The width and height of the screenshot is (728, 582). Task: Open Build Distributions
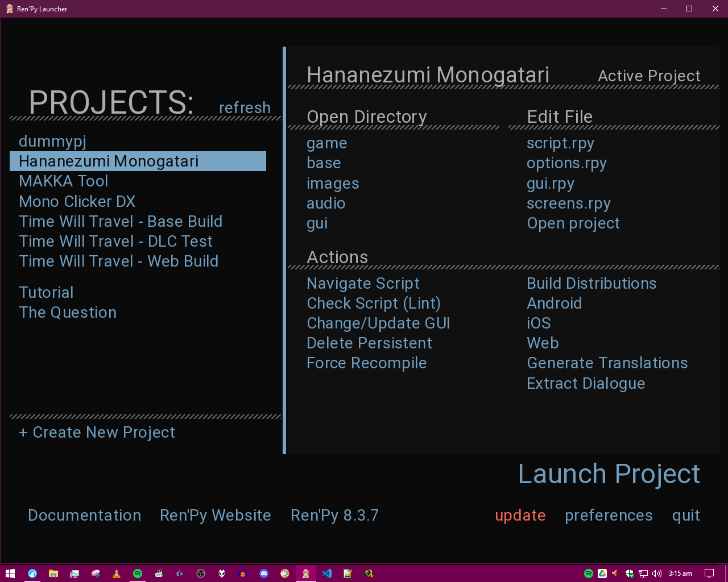coord(591,284)
